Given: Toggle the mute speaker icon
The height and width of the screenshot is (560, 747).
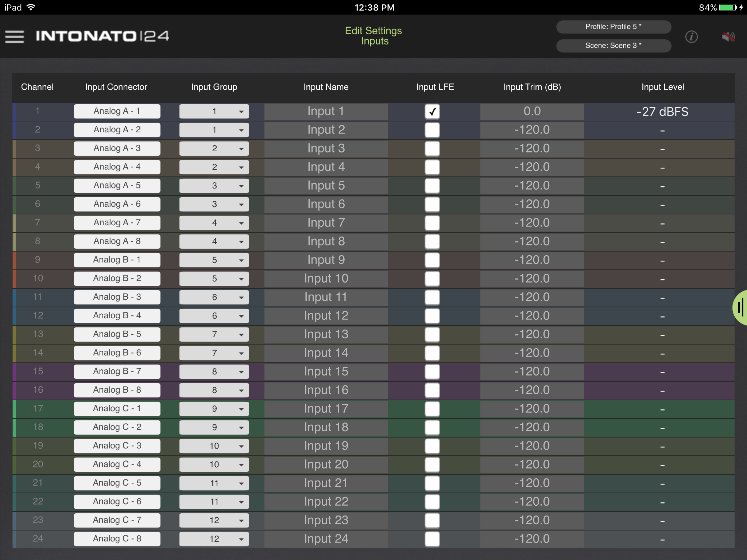Looking at the screenshot, I should [x=728, y=36].
